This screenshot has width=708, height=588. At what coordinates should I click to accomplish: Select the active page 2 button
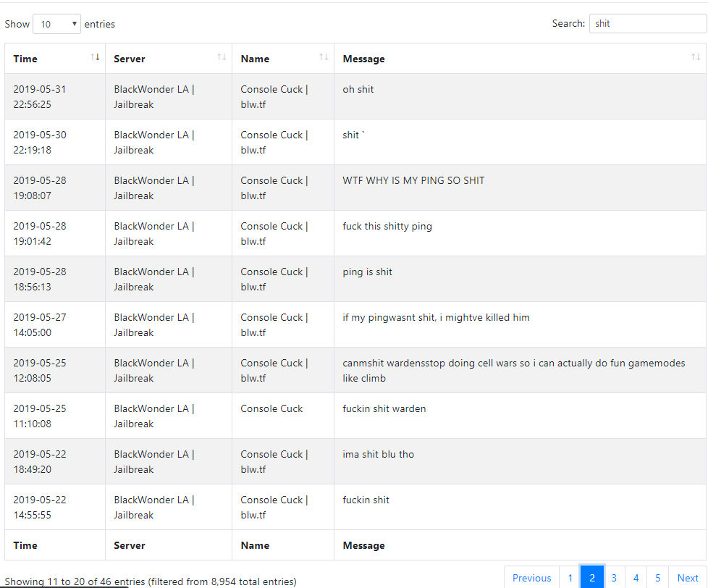tap(592, 578)
